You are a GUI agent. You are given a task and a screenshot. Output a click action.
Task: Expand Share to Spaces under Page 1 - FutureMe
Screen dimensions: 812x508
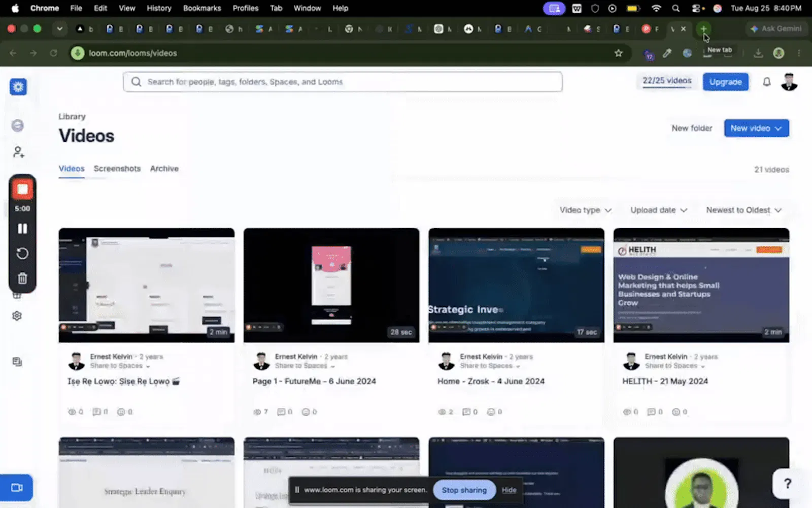tap(305, 366)
